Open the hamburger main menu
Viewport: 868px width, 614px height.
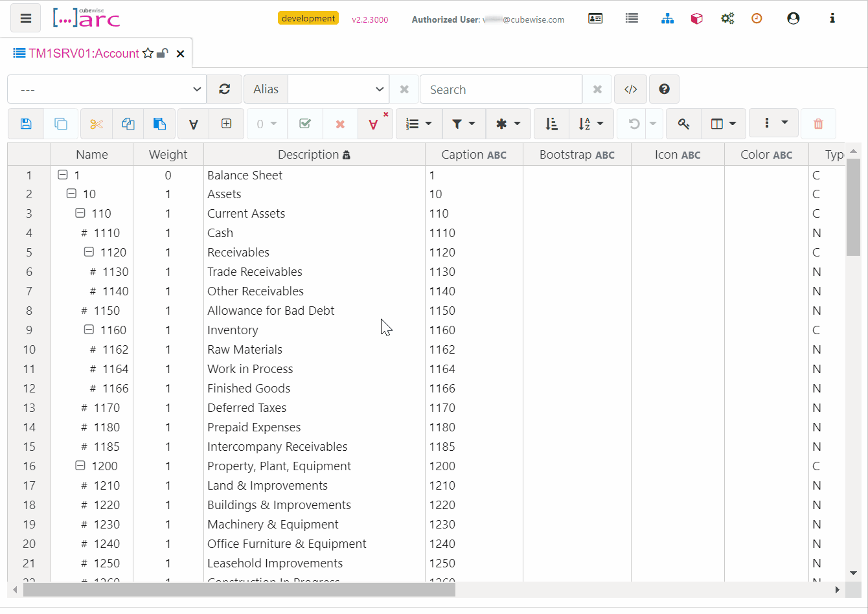tap(26, 18)
